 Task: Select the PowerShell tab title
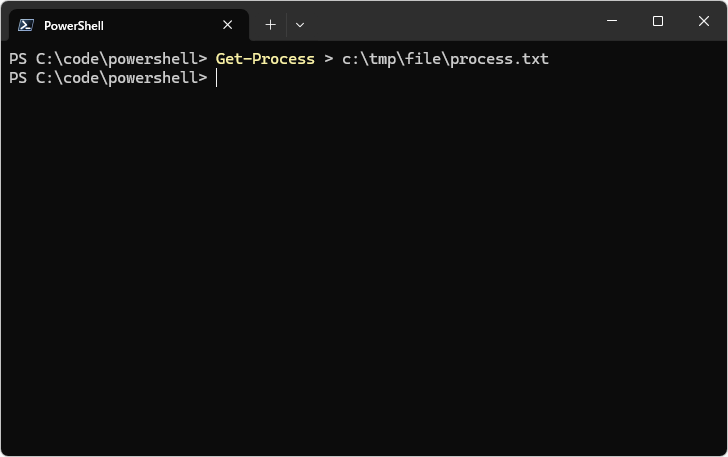point(74,26)
